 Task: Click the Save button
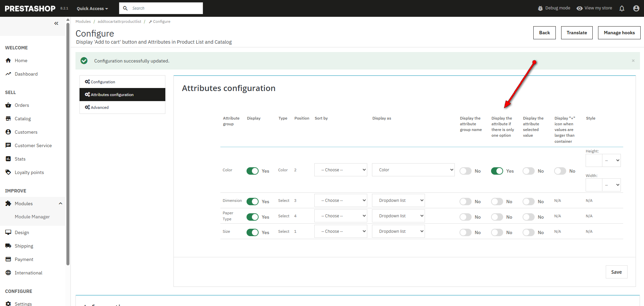616,272
